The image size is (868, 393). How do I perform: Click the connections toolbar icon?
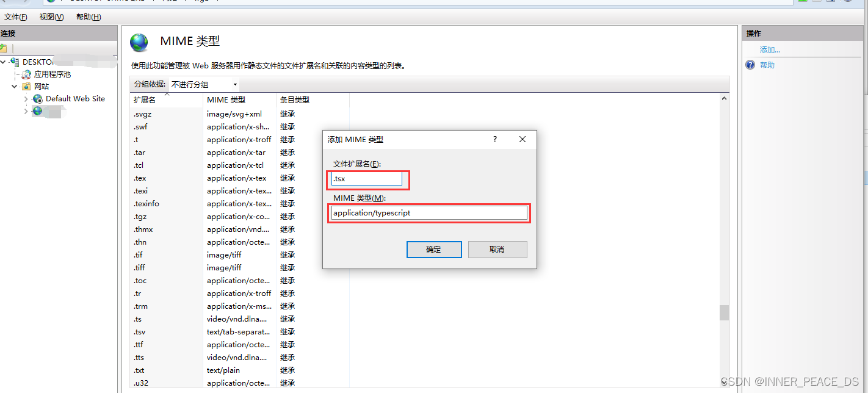click(x=3, y=48)
